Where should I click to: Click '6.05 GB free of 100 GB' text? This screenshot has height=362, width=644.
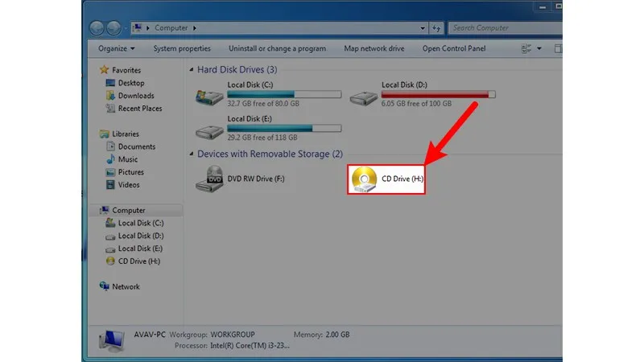tap(416, 104)
